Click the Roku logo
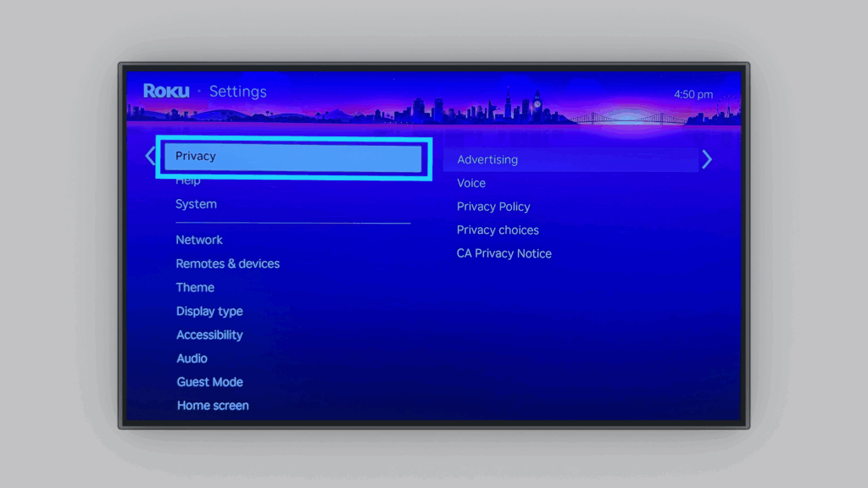This screenshot has width=868, height=488. [166, 91]
